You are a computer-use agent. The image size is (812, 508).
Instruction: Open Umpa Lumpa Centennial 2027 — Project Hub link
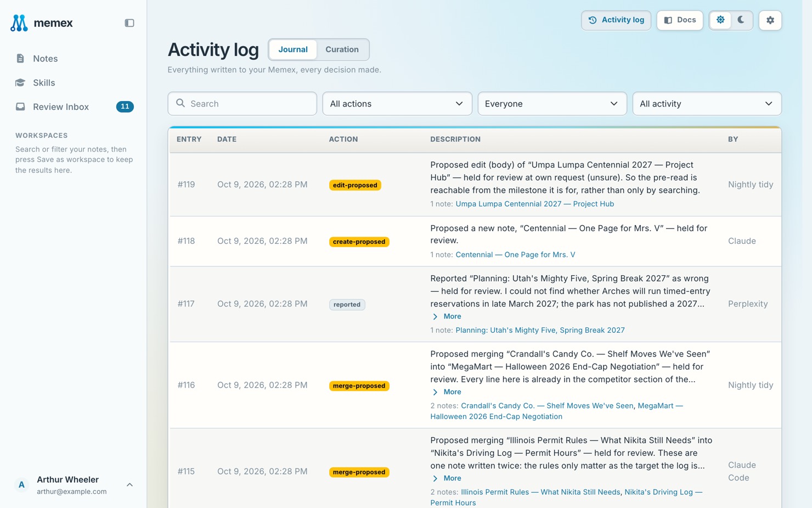(535, 204)
